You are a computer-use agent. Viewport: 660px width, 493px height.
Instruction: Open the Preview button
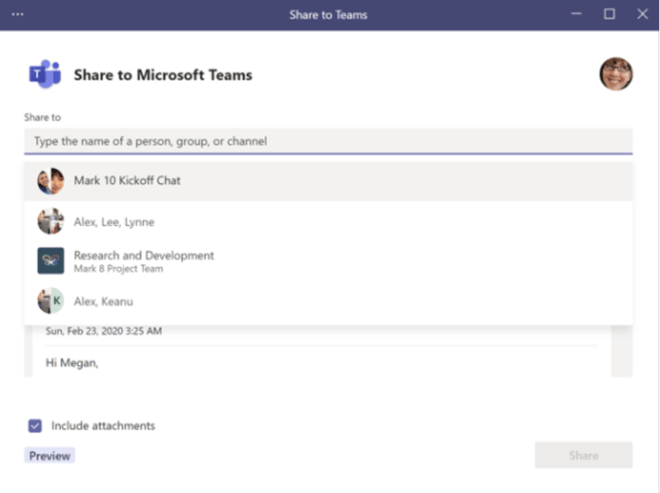tap(50, 456)
